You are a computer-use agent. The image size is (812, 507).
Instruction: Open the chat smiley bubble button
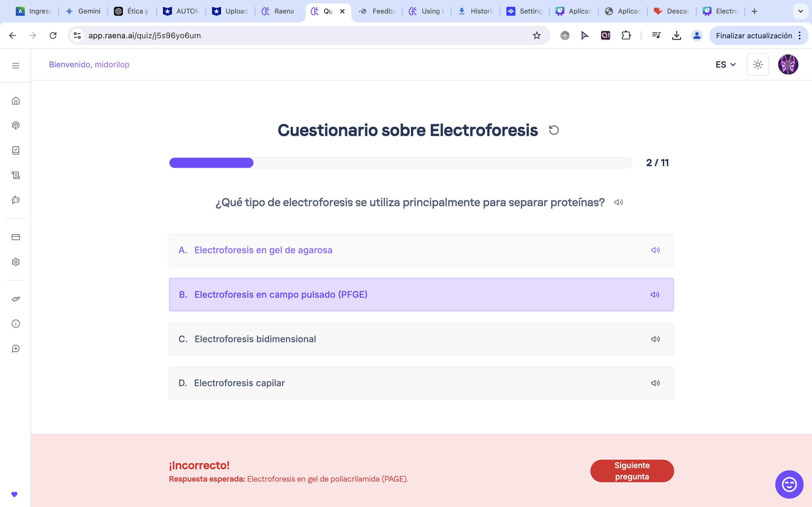(x=789, y=484)
